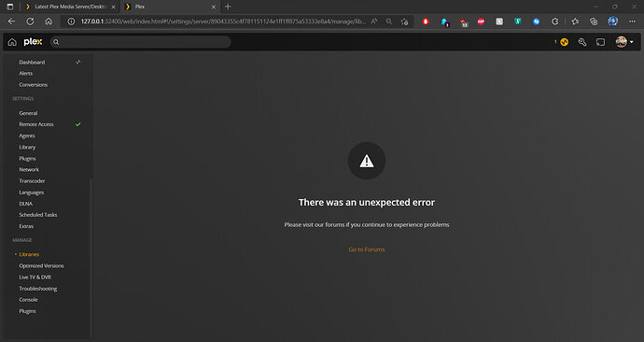Close the Plex tab
644x342 pixels.
214,7
